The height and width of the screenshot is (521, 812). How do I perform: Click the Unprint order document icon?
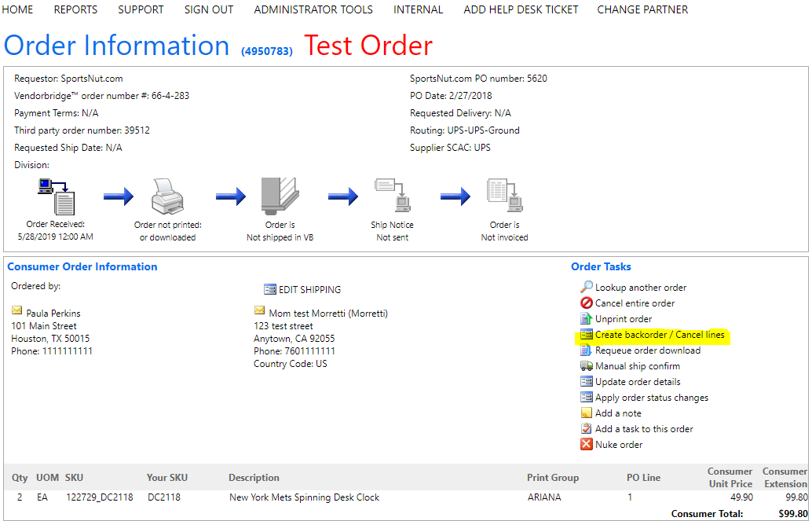[586, 318]
